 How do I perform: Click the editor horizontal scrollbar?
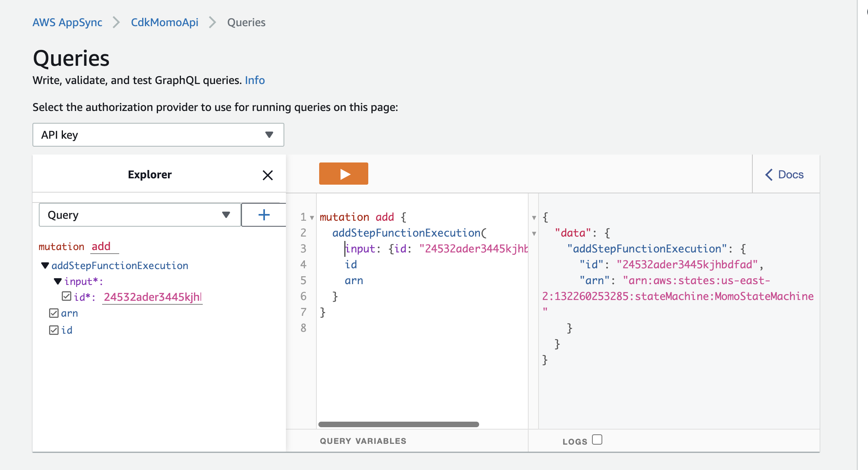click(x=398, y=424)
